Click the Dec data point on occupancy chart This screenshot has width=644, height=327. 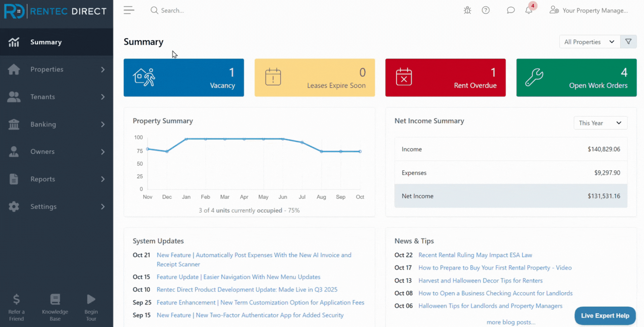click(x=167, y=152)
